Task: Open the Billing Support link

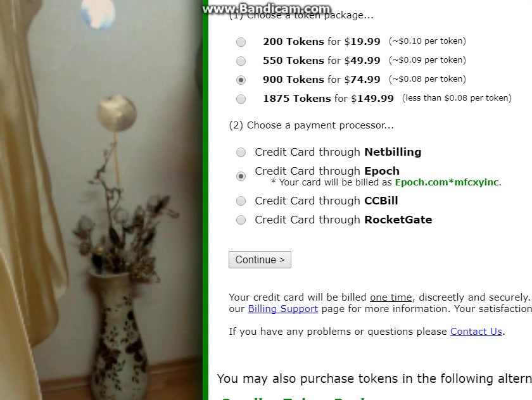Action: [283, 309]
